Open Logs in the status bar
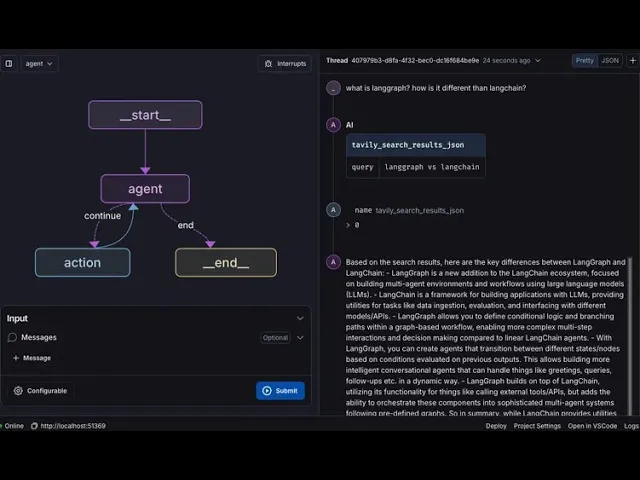 click(631, 426)
